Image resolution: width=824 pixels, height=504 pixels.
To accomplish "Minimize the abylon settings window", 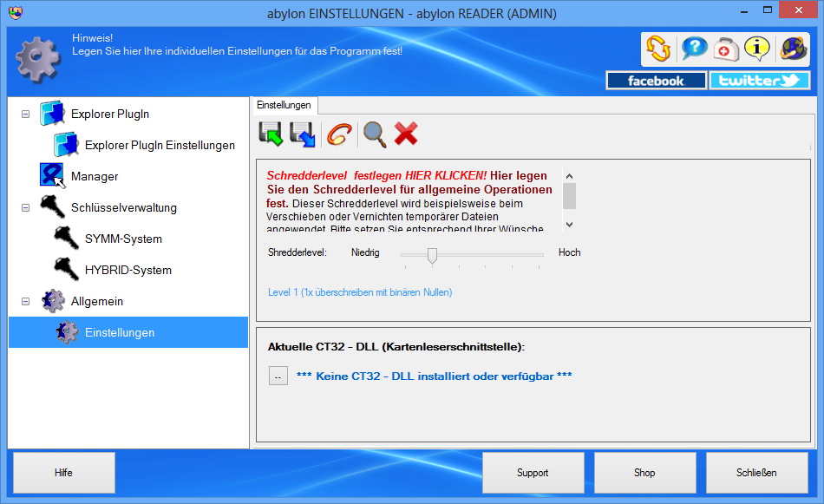I will coord(744,11).
